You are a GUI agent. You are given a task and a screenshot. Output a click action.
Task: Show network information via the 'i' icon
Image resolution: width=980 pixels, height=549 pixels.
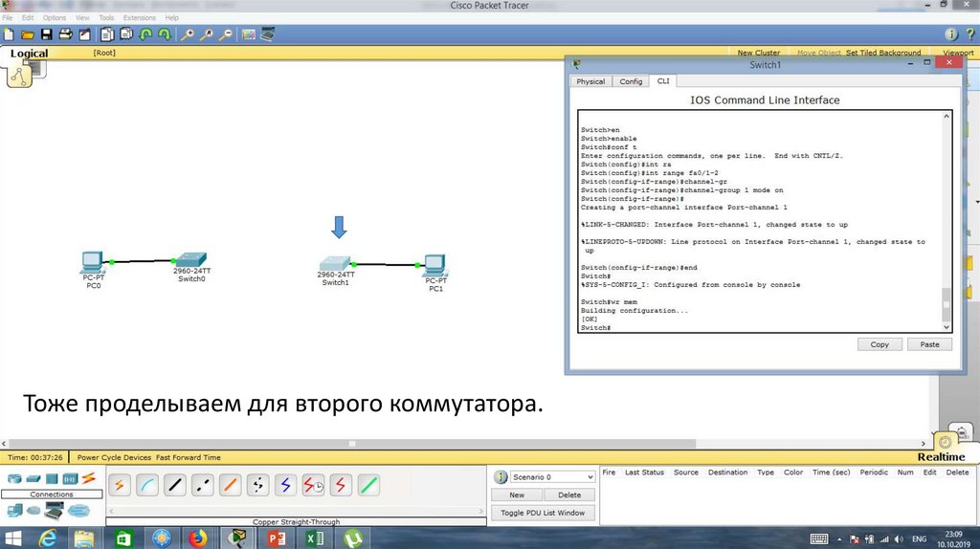pyautogui.click(x=950, y=35)
